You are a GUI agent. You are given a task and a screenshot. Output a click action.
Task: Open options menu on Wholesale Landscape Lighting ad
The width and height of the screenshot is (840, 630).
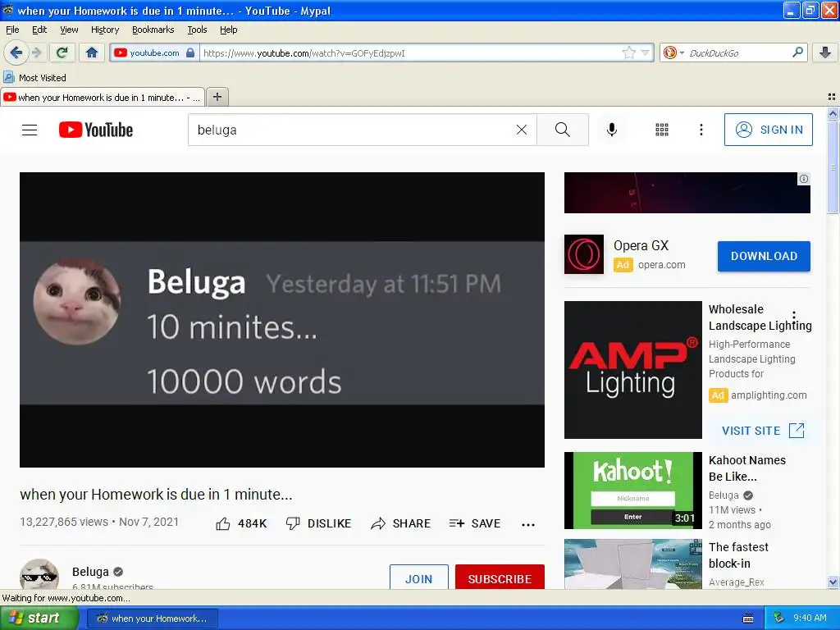tap(794, 316)
